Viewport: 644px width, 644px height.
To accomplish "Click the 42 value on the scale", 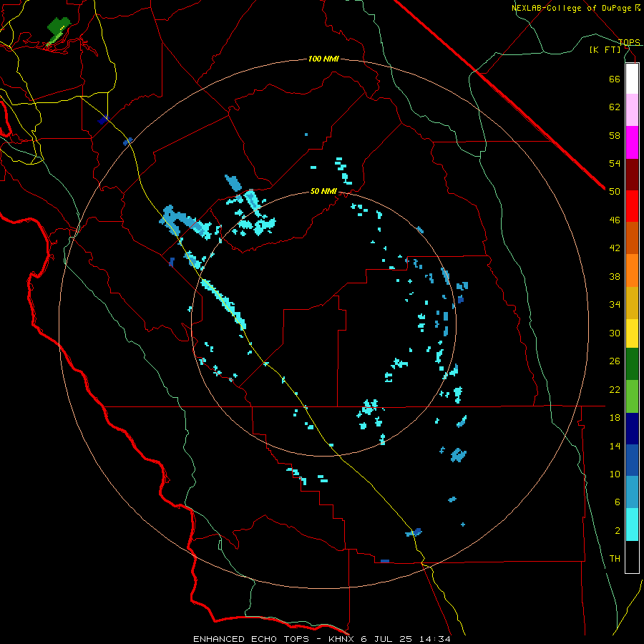I will 615,248.
